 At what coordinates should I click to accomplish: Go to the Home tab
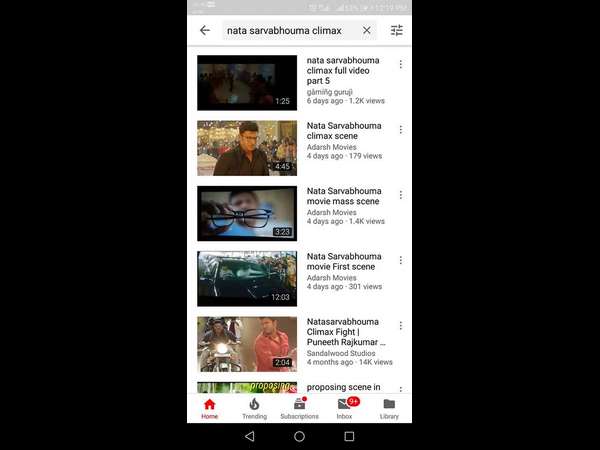pos(209,409)
